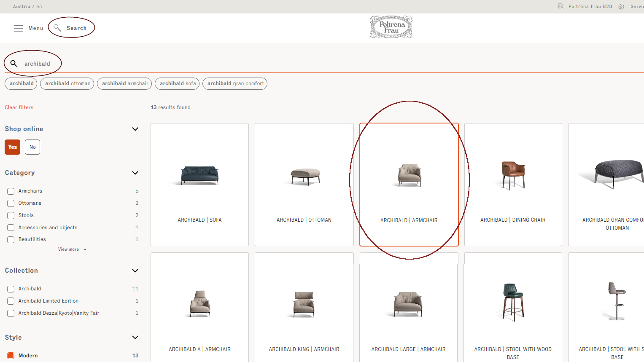644x362 pixels.
Task: Tick the Ottomans category checkbox
Action: [11, 203]
